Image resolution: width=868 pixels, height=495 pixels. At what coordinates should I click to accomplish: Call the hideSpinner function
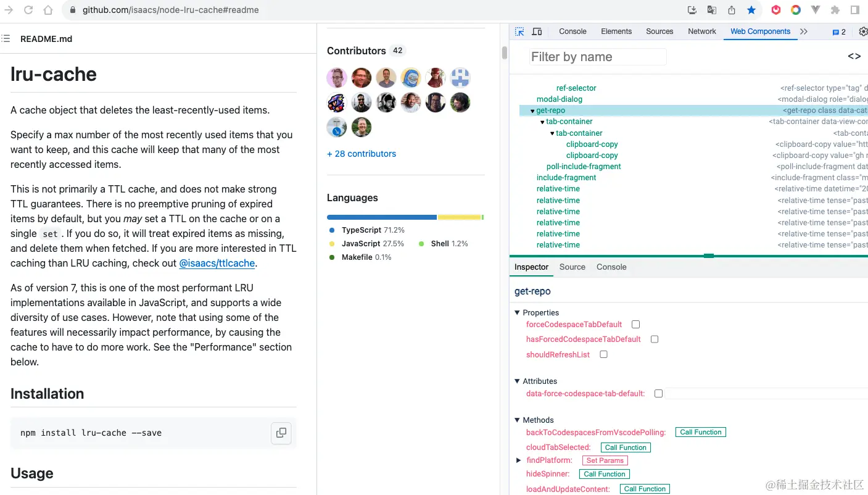(x=605, y=474)
